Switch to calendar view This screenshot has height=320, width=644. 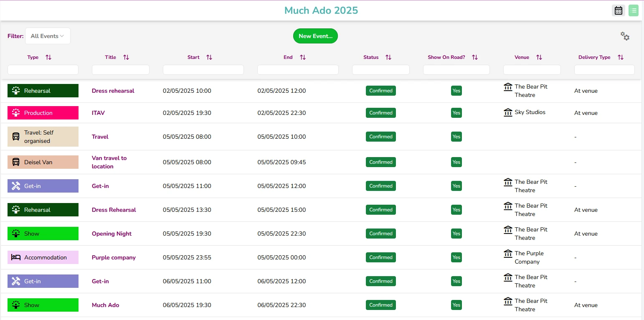[x=619, y=10]
